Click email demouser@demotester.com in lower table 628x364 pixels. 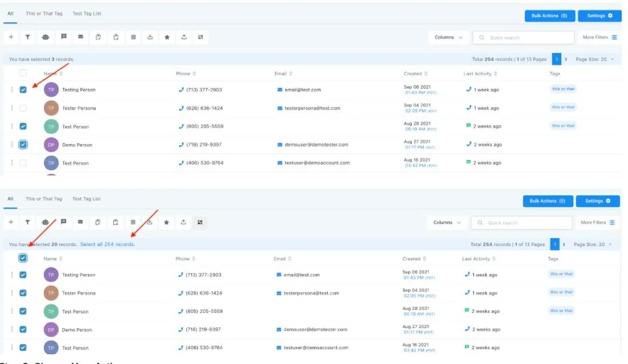point(315,330)
